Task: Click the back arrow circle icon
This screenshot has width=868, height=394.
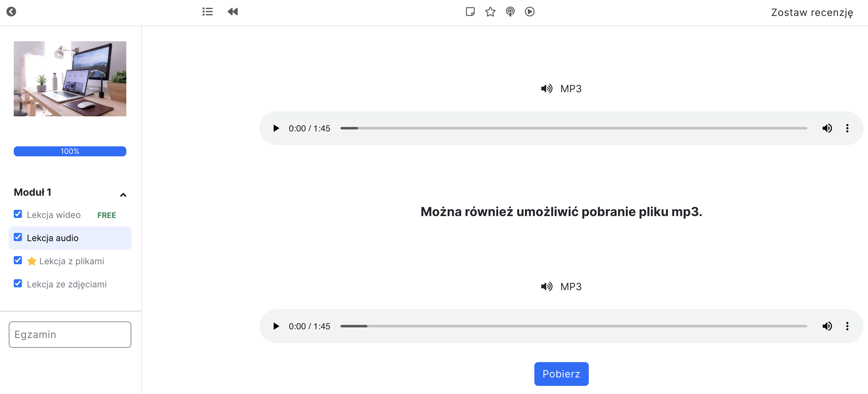Action: (x=11, y=12)
